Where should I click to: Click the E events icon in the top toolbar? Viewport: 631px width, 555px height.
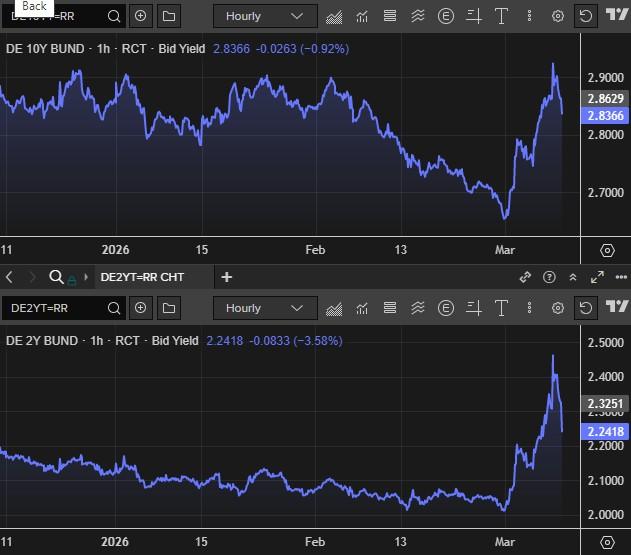pos(445,16)
